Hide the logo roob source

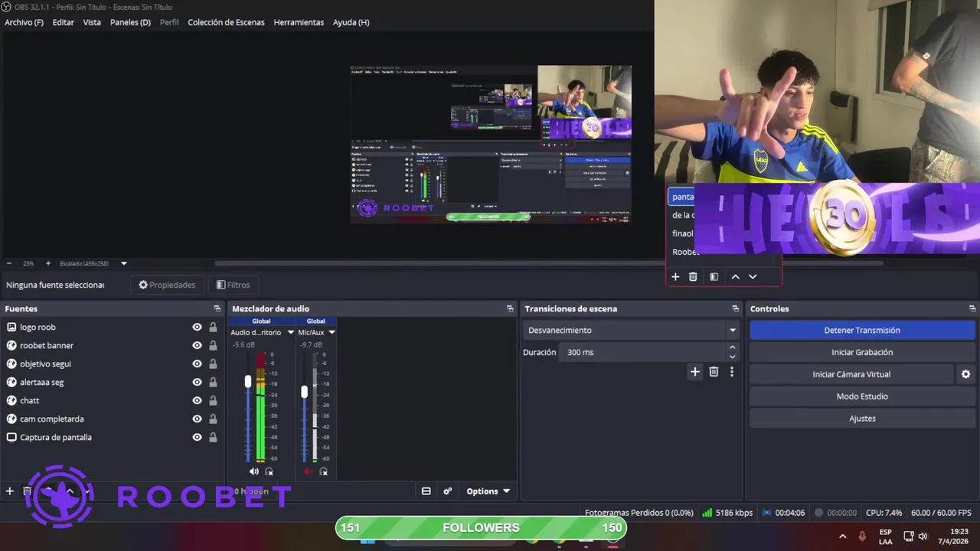coord(197,327)
